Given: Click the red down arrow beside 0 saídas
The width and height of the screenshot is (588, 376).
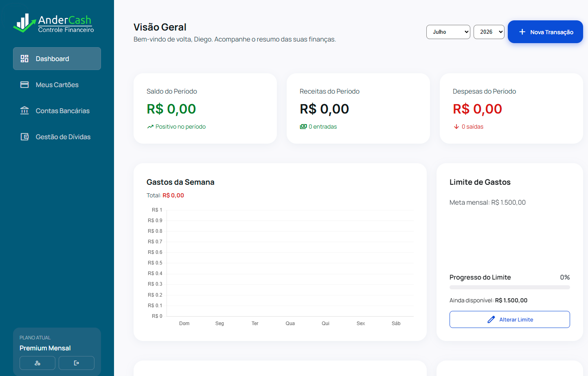Looking at the screenshot, I should click(x=456, y=127).
